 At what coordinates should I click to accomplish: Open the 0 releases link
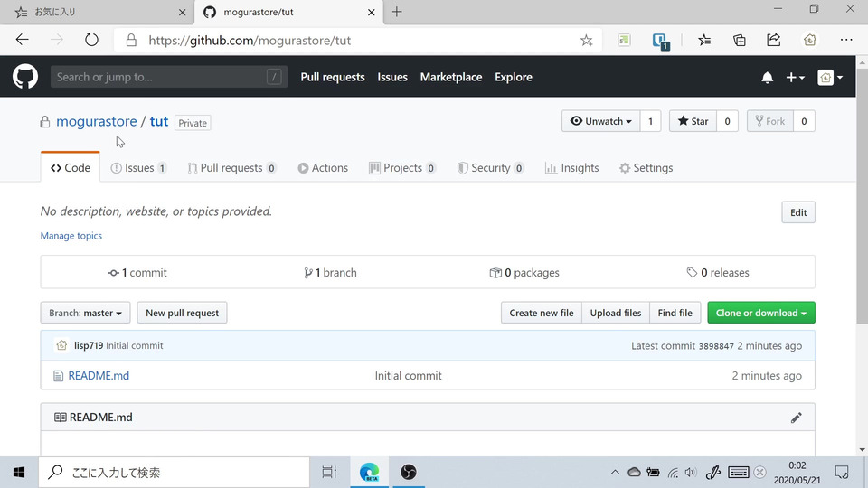(x=718, y=272)
